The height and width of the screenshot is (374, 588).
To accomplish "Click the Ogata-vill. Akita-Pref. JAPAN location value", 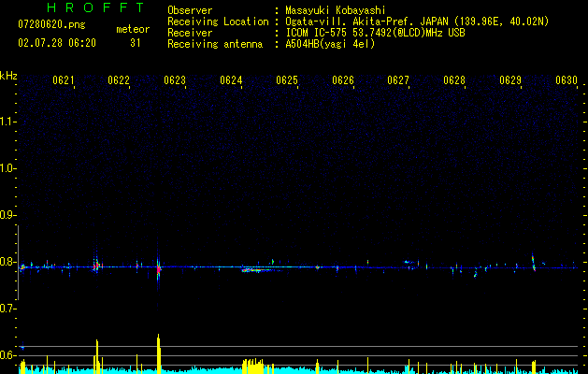I will click(x=417, y=22).
